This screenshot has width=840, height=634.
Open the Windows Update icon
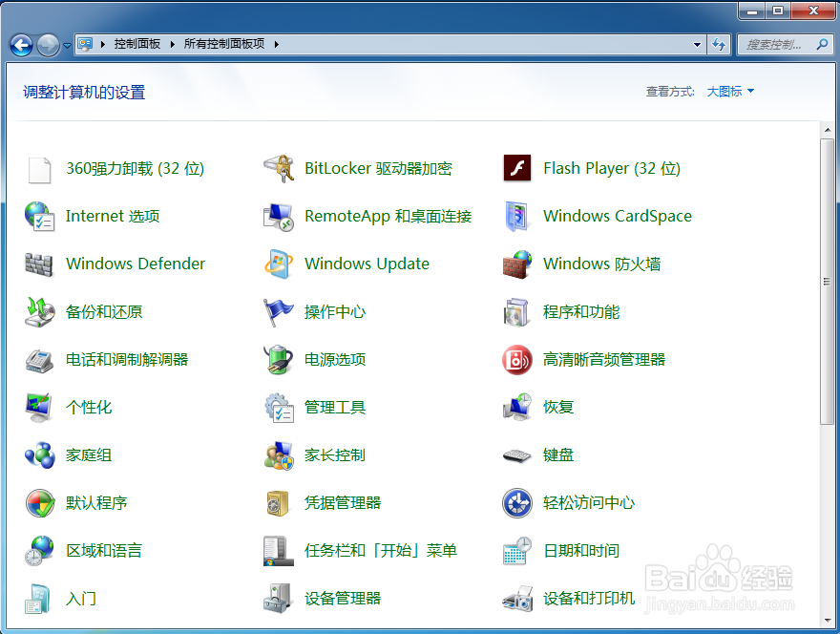[279, 264]
